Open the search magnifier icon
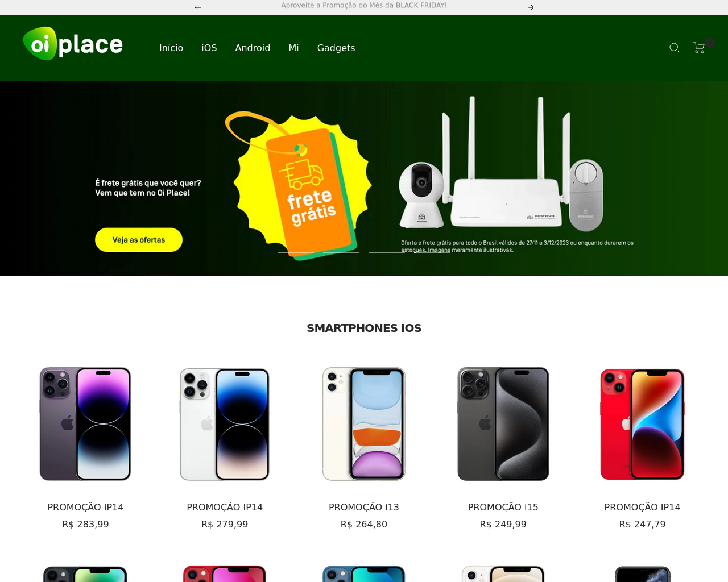 point(675,48)
